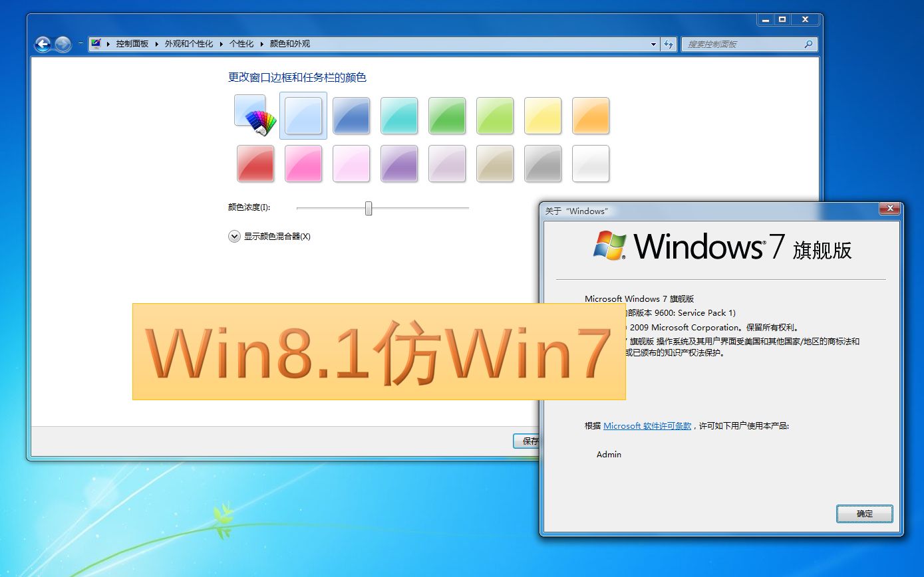Select 个性化 breadcrumb

pyautogui.click(x=241, y=44)
